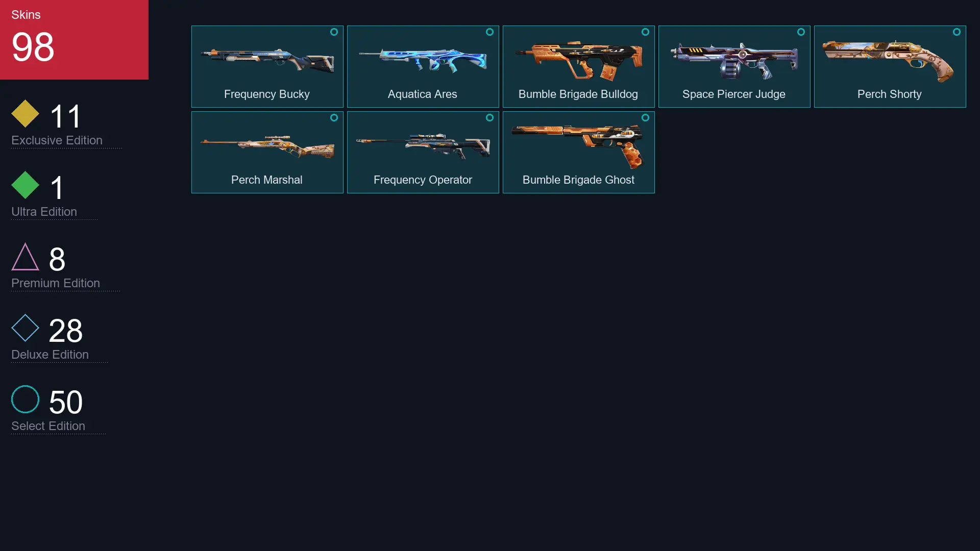Click the Premium Edition label
The width and height of the screenshot is (980, 551).
coord(56,283)
